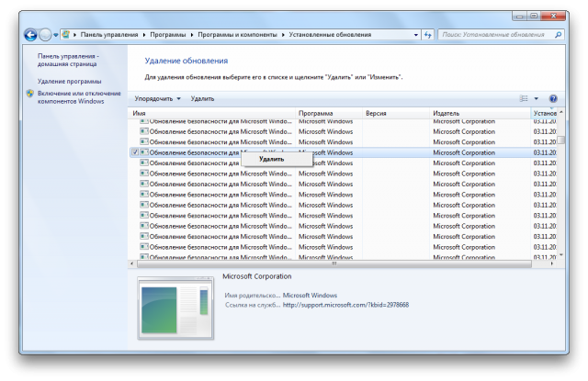Screen dimensions: 588x381
Task: Go to Программы breadcrumb
Action: click(167, 35)
